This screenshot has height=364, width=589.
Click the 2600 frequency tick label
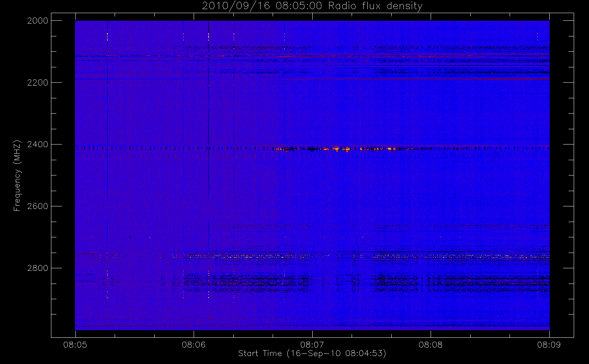pyautogui.click(x=38, y=206)
